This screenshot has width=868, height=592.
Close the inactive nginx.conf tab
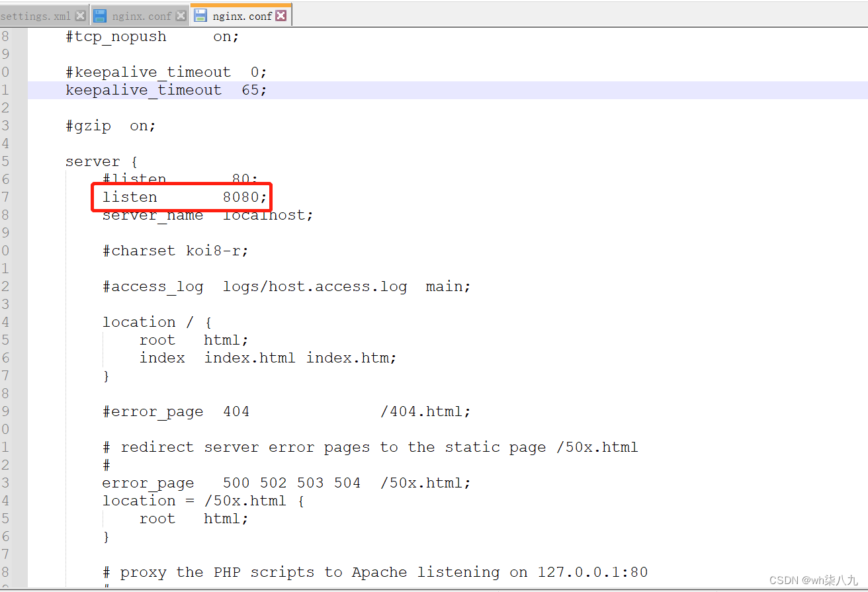tap(181, 16)
